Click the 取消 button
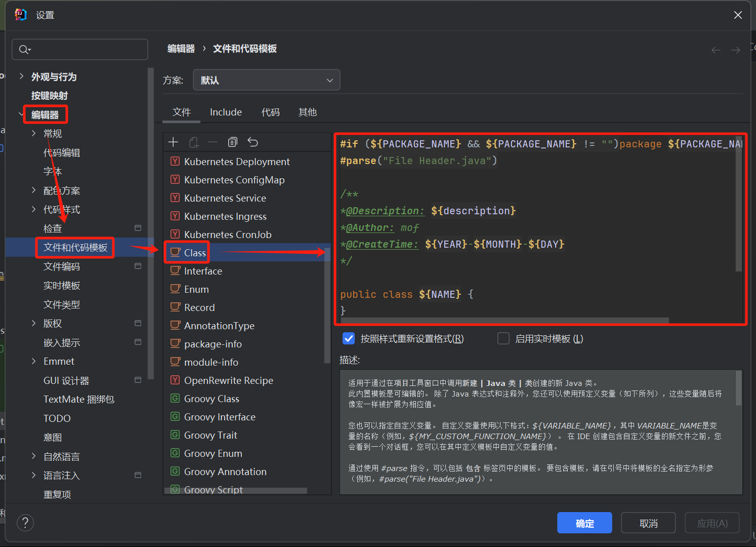 click(x=648, y=523)
